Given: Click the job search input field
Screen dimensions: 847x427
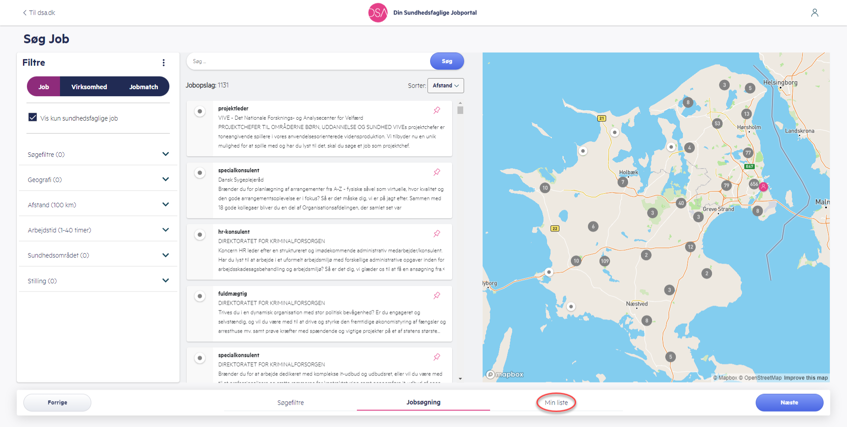Looking at the screenshot, I should pyautogui.click(x=308, y=61).
